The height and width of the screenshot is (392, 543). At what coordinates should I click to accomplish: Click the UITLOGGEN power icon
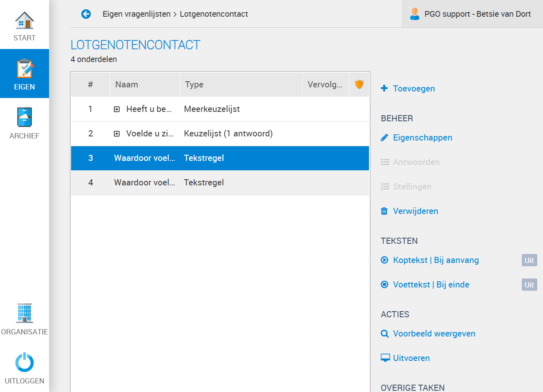click(25, 362)
